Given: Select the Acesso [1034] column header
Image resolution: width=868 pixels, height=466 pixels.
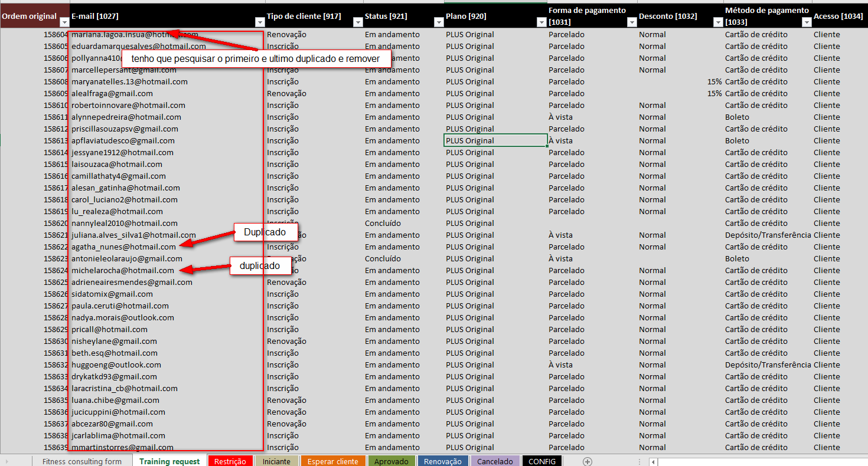Looking at the screenshot, I should click(x=840, y=17).
